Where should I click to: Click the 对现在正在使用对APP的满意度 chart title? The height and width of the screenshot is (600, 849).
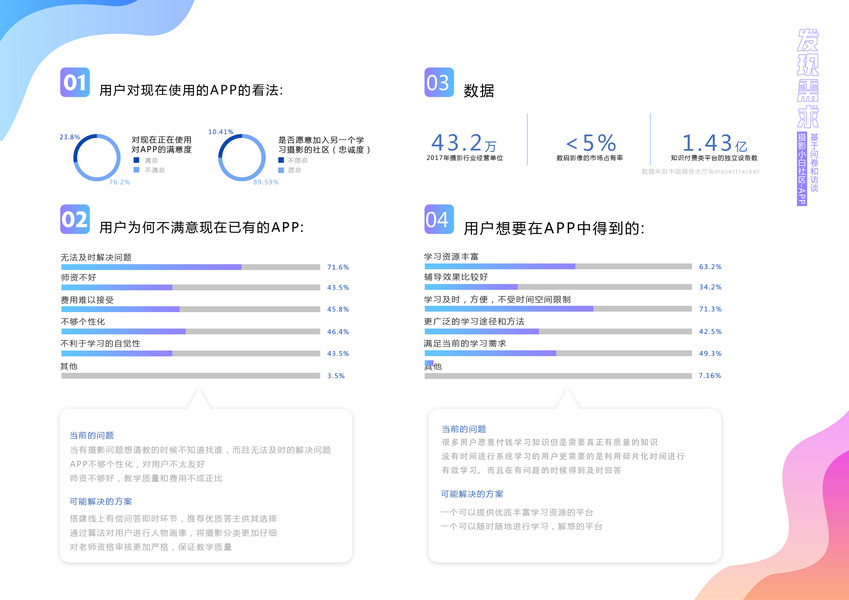click(161, 145)
